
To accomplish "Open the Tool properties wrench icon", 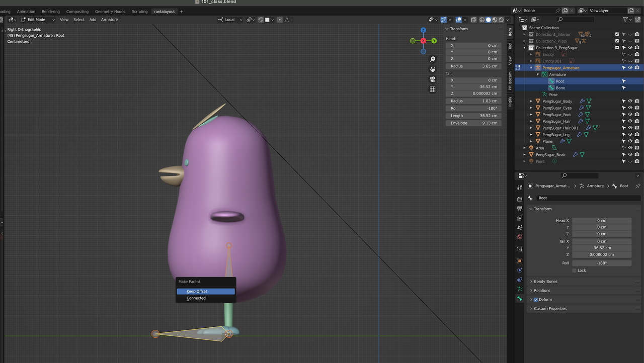I will pos(520,187).
